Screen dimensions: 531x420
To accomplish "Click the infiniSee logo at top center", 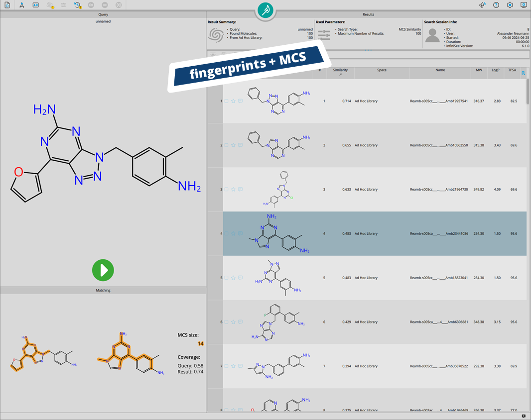I will pos(265,11).
